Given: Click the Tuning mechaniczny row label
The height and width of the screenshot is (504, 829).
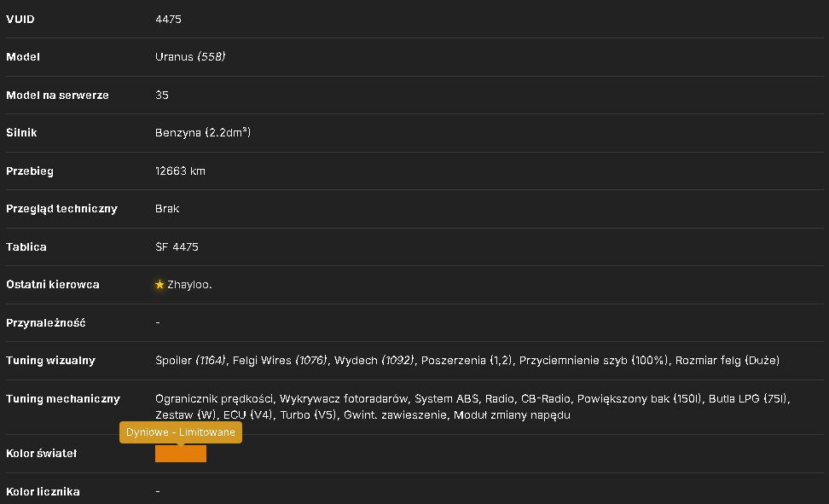Looking at the screenshot, I should (x=63, y=399).
